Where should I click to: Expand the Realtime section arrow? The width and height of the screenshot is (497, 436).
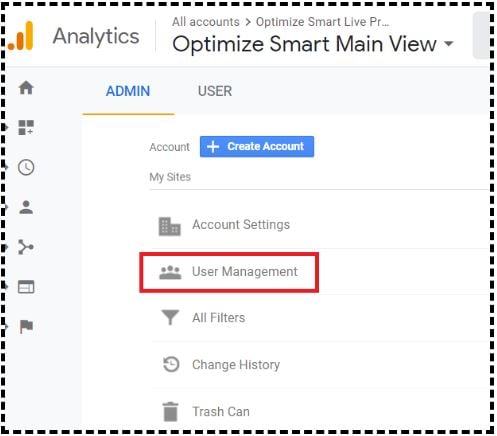(x=5, y=166)
